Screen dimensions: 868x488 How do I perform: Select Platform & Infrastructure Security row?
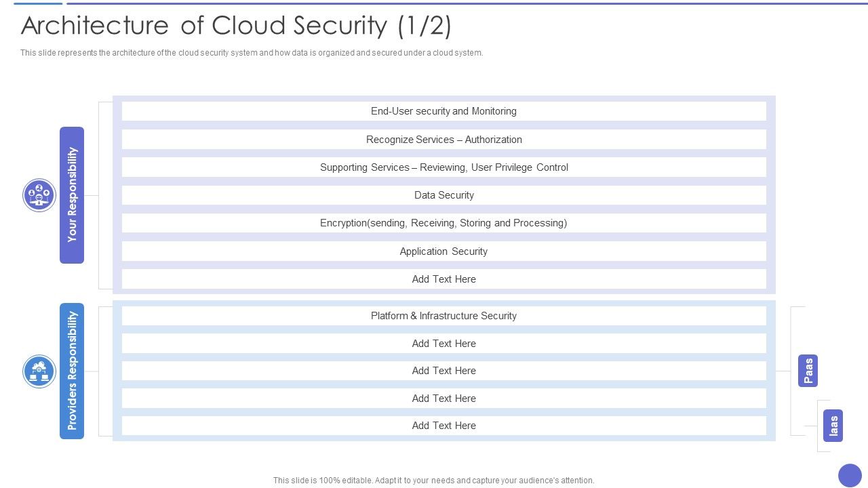pos(444,316)
